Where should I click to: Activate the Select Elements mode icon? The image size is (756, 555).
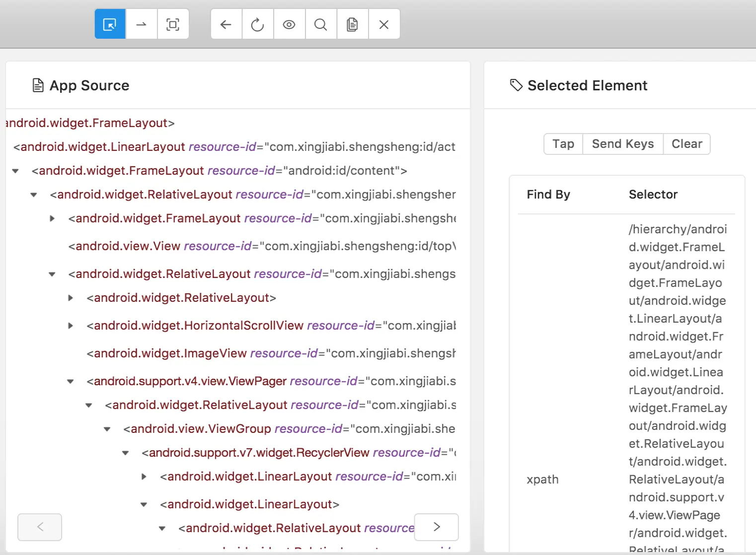coord(110,24)
